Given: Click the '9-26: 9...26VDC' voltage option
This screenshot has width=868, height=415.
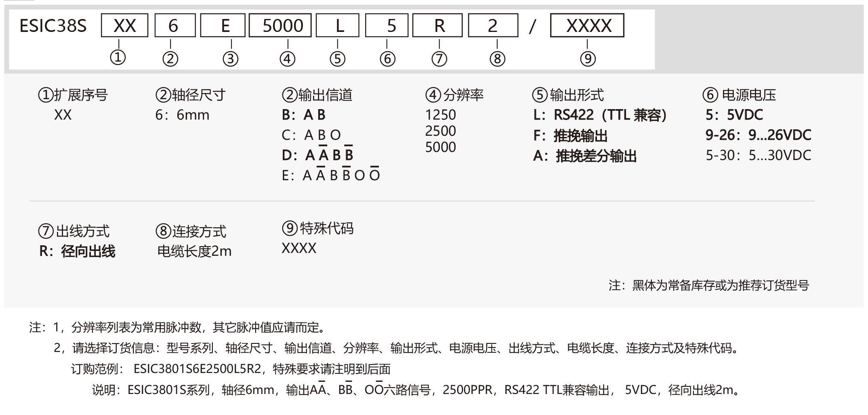Looking at the screenshot, I should pos(758,135).
